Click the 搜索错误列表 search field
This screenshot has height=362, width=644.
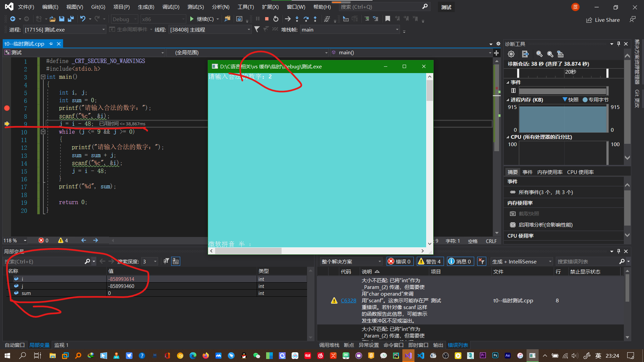(587, 261)
